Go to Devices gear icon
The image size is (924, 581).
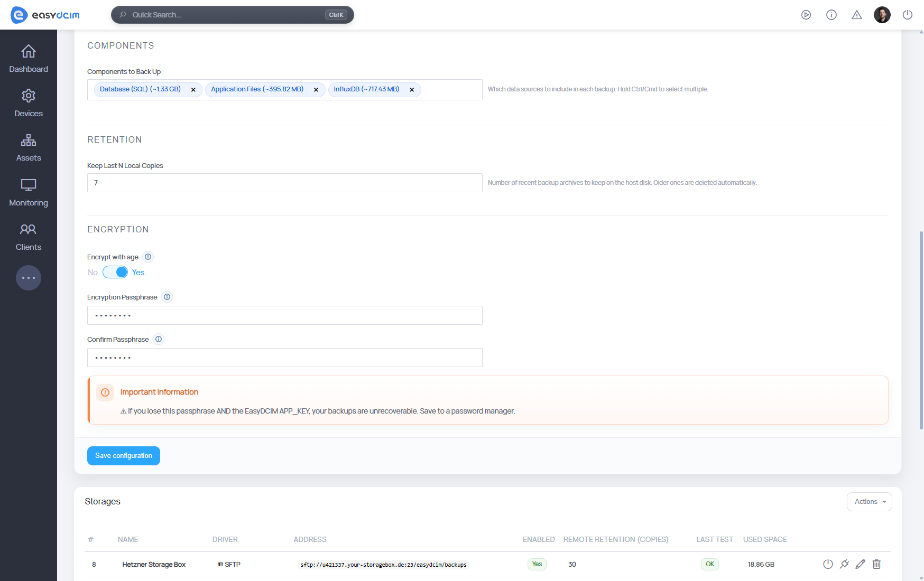[x=29, y=96]
